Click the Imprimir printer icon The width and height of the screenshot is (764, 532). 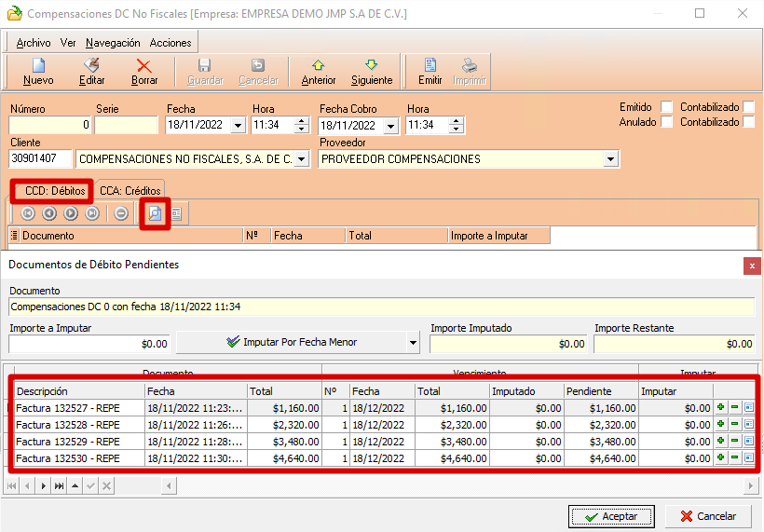coord(470,65)
